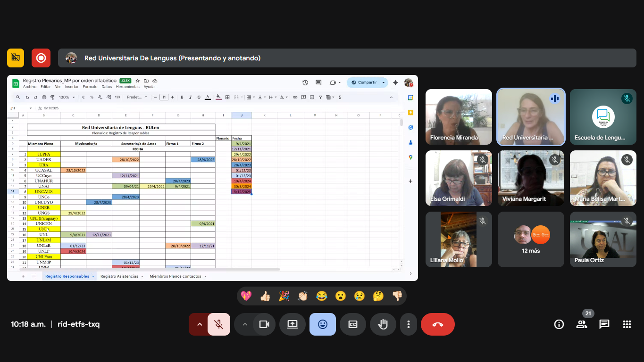Switch to Registro Asistencias sheet tab

[x=119, y=276]
